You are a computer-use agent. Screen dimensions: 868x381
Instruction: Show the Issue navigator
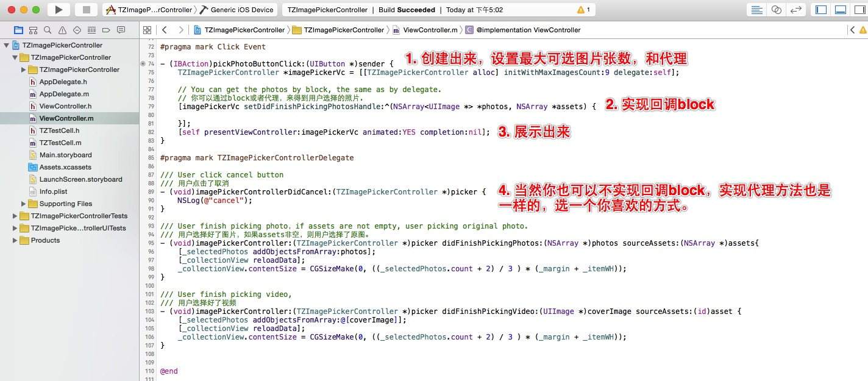[x=62, y=30]
